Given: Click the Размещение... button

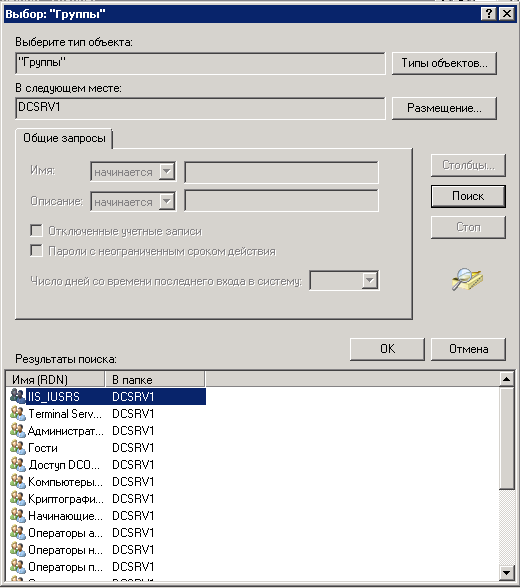Looking at the screenshot, I should coord(444,108).
